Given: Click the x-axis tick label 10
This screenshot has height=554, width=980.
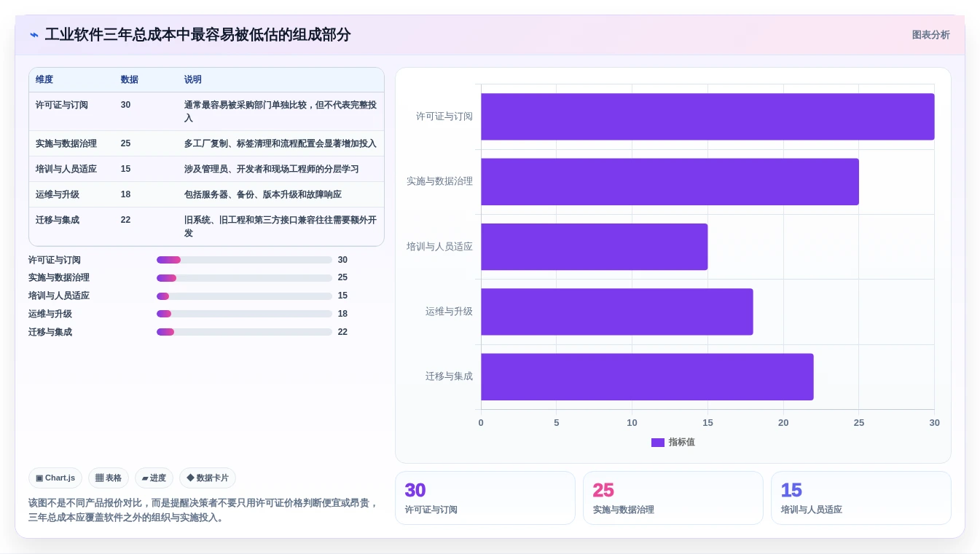Looking at the screenshot, I should 632,423.
